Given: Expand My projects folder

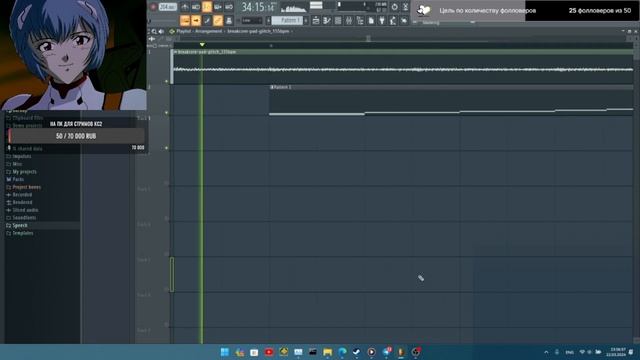Looking at the screenshot, I should [x=24, y=172].
